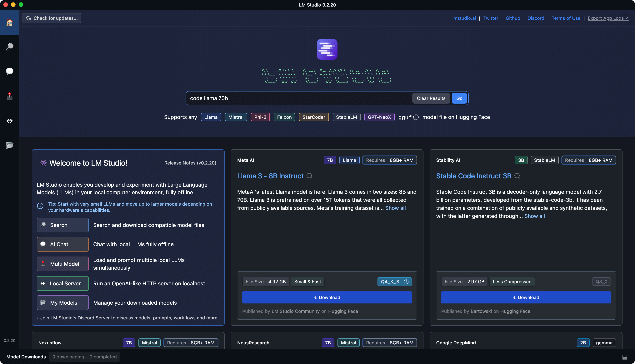Viewport: 635px width, 364px height.
Task: Click the My Models button in the welcome card
Action: [62, 303]
